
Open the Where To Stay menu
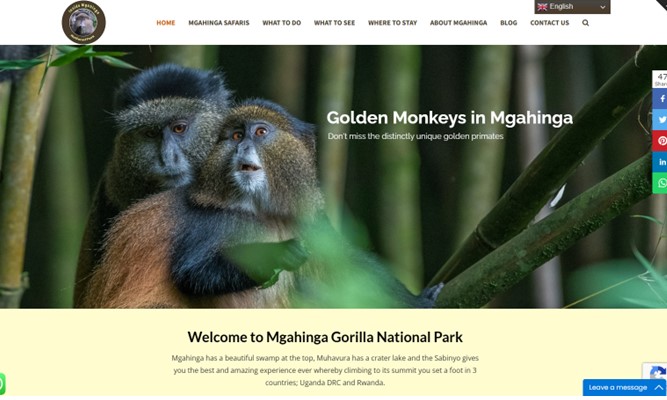(393, 23)
